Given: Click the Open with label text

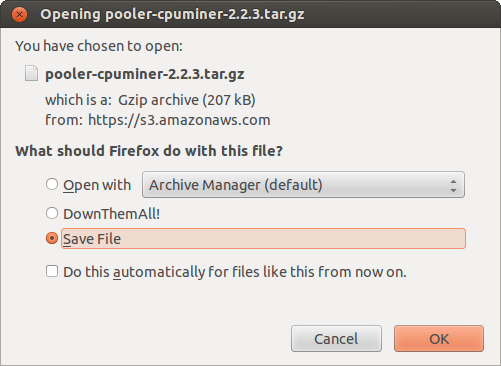Looking at the screenshot, I should point(97,185).
